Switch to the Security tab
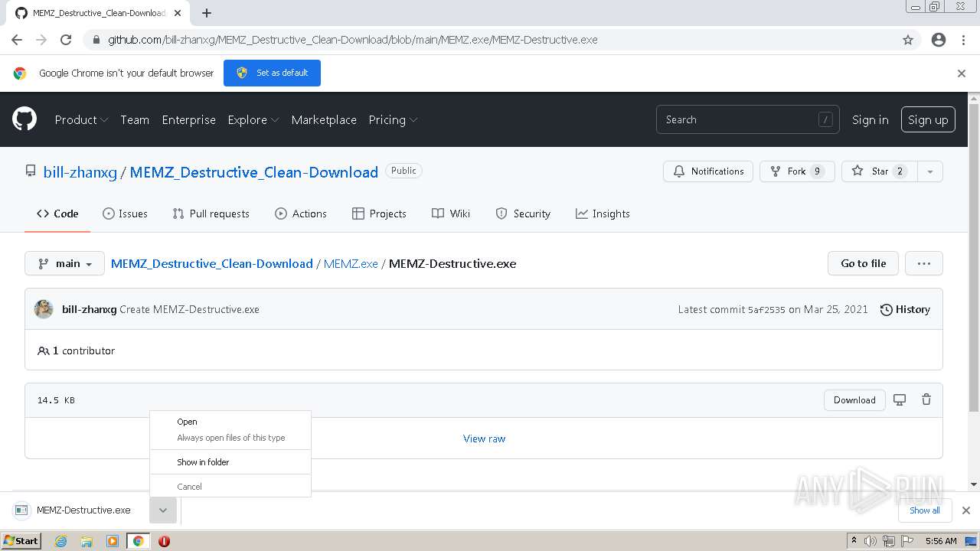 [523, 214]
